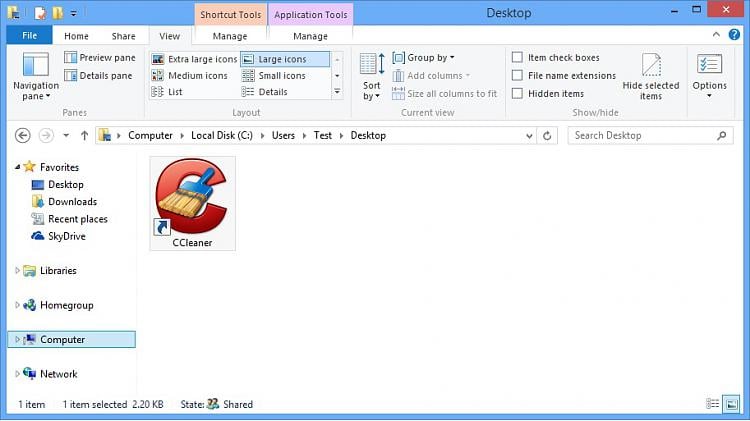Refresh the Desktop folder view
The image size is (750, 421).
point(547,136)
